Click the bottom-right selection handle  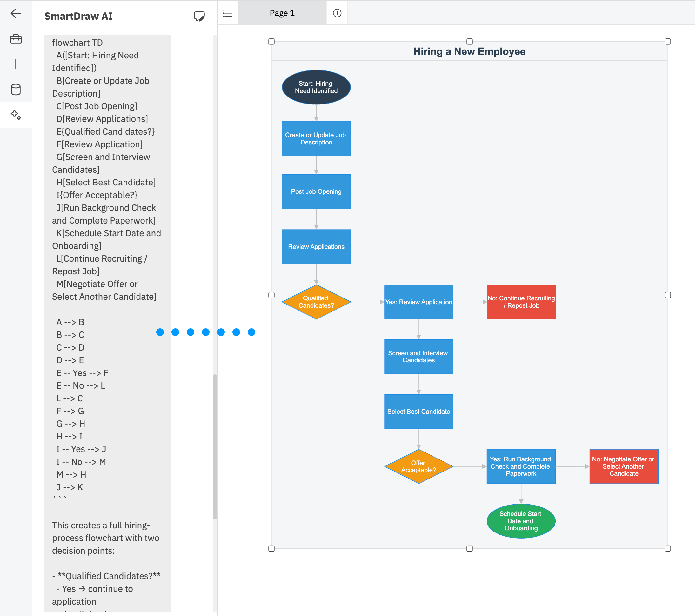668,549
